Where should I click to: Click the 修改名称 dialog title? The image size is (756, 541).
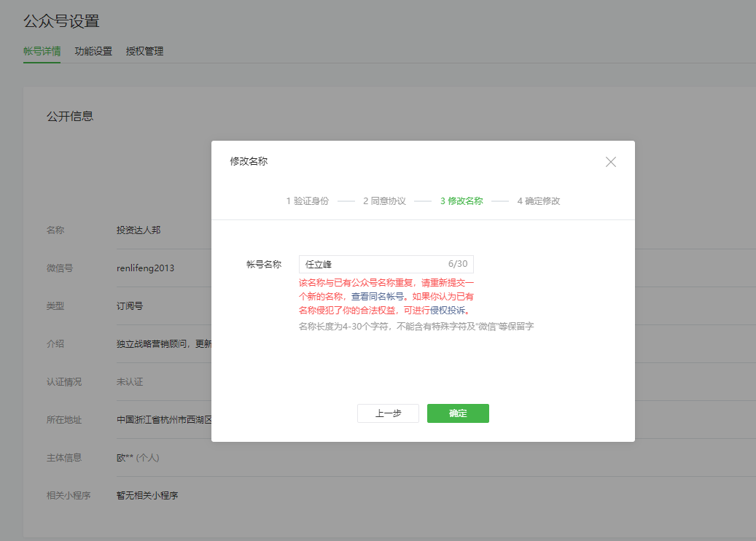tap(249, 161)
